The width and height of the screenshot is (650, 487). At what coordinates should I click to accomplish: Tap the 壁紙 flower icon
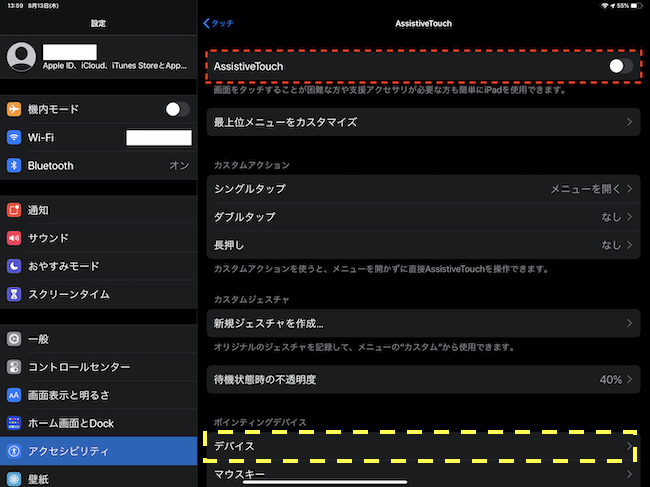[14, 479]
